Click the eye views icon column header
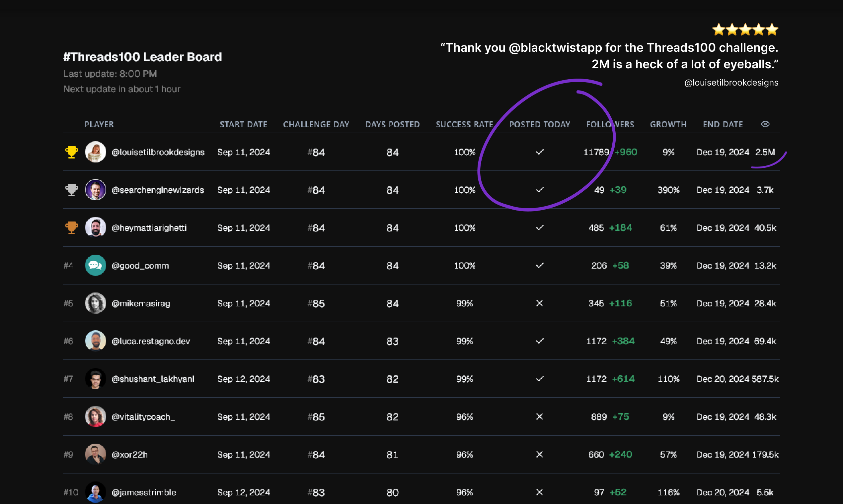 point(765,124)
